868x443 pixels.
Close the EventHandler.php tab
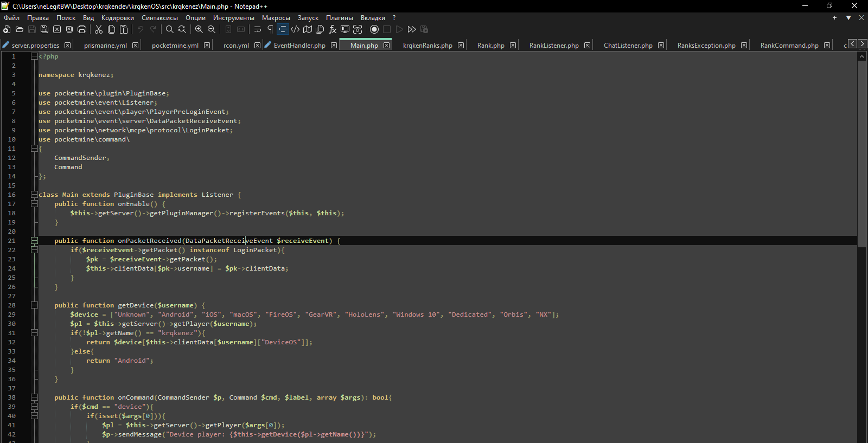pyautogui.click(x=334, y=46)
